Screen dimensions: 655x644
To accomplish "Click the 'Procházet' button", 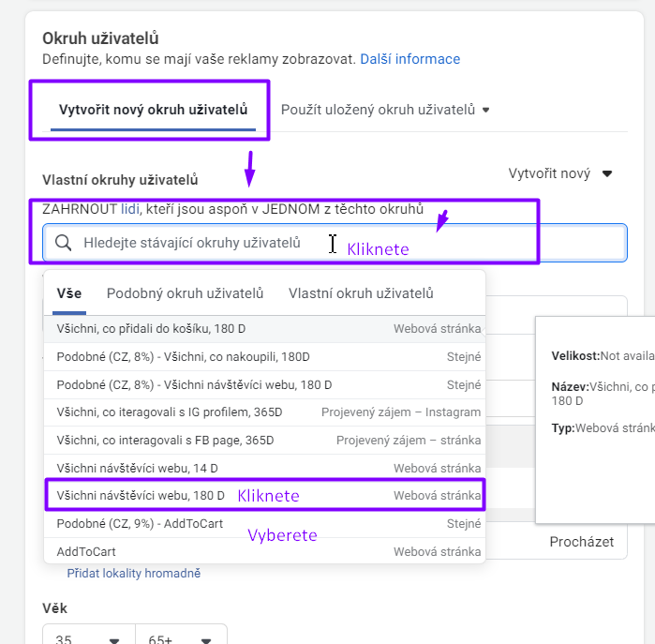I will point(582,542).
